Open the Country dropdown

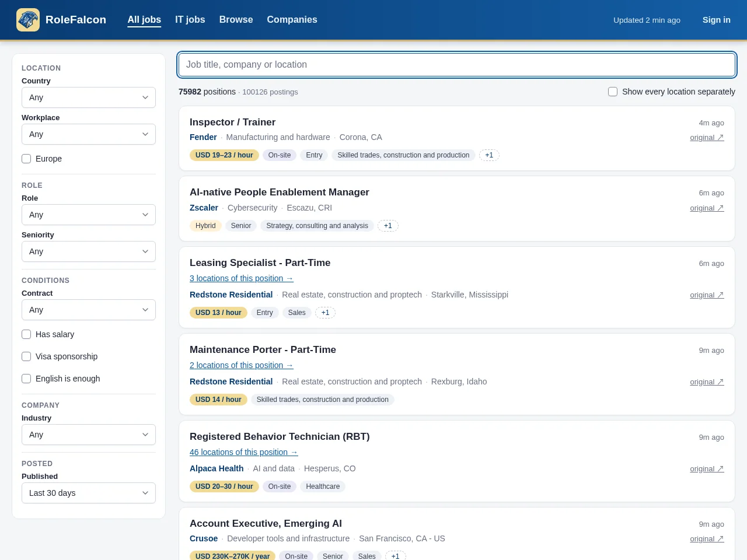(89, 97)
